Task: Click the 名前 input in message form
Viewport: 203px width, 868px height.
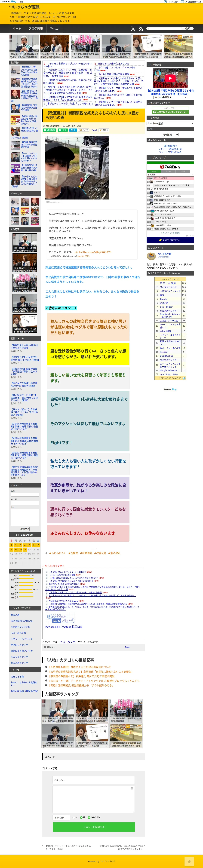Action: (x=25, y=495)
